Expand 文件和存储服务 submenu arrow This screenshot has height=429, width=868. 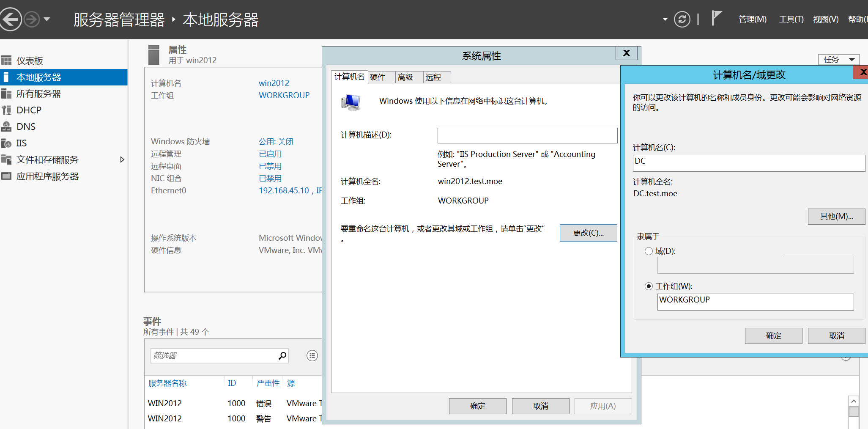122,160
